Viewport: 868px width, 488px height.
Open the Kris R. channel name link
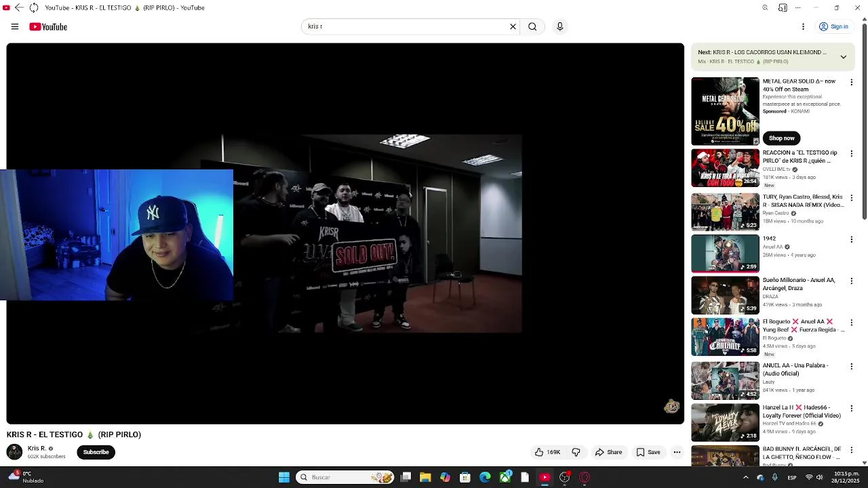37,448
